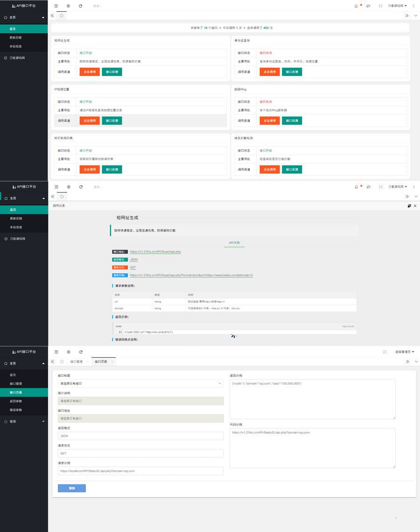Open the 超级管理员 user dropdown

tap(405, 352)
